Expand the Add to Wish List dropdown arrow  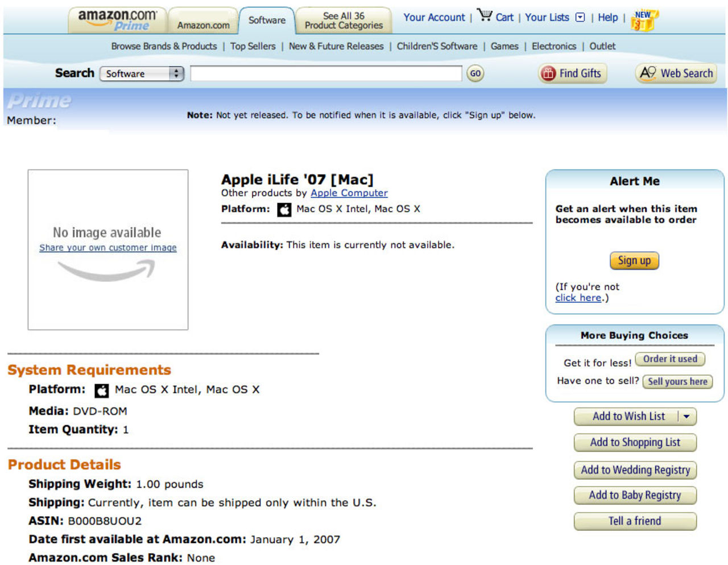coord(686,416)
